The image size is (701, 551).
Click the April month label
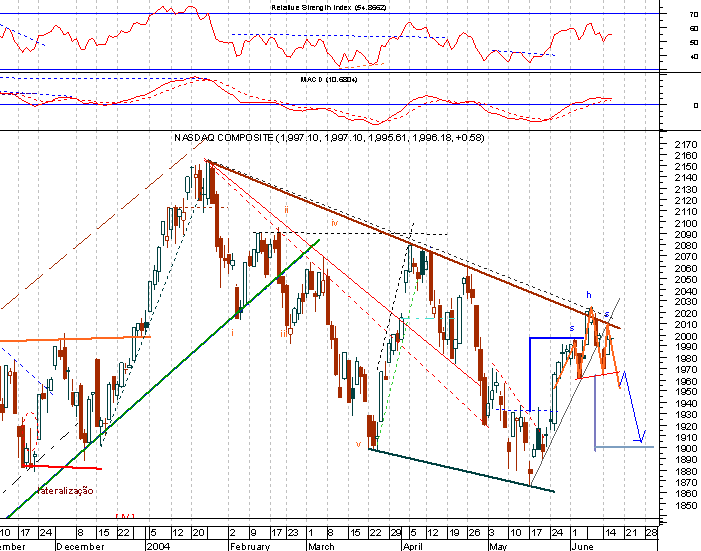[413, 547]
